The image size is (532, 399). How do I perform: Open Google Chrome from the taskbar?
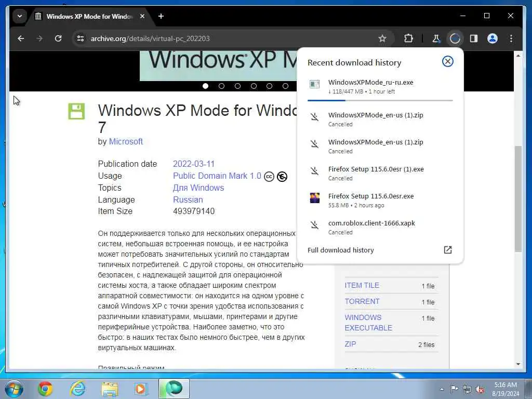click(x=45, y=389)
